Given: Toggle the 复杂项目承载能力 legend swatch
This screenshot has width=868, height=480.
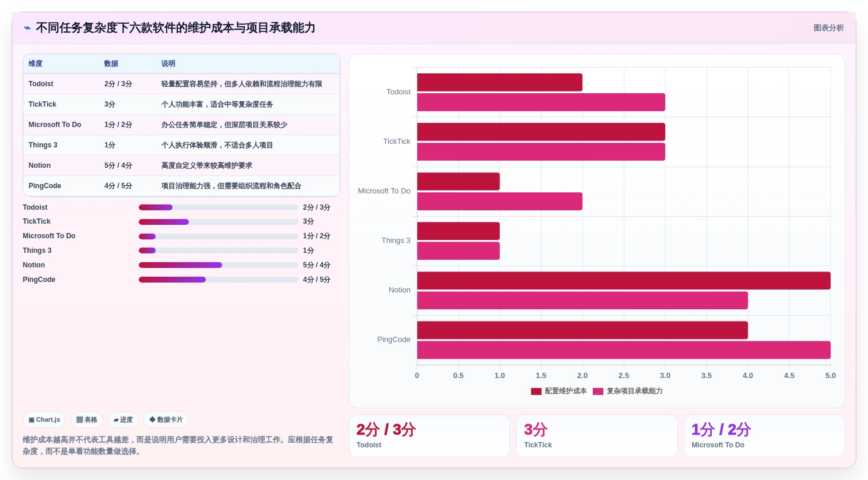Looking at the screenshot, I should pos(598,391).
